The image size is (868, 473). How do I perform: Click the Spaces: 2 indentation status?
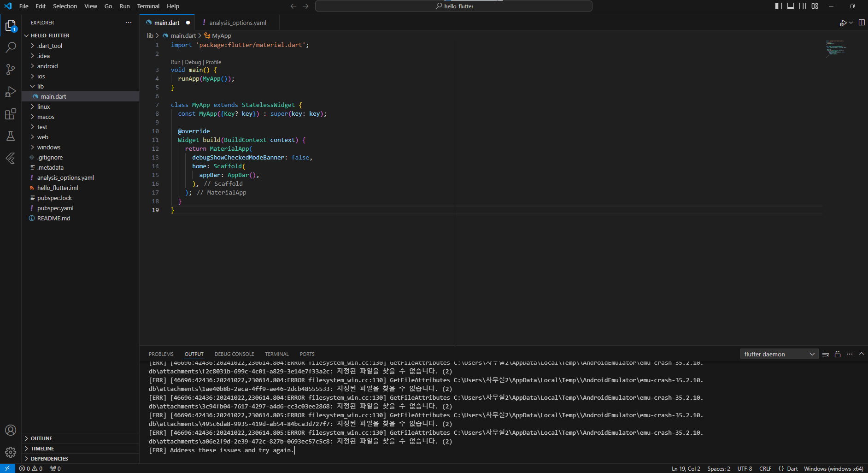click(719, 468)
